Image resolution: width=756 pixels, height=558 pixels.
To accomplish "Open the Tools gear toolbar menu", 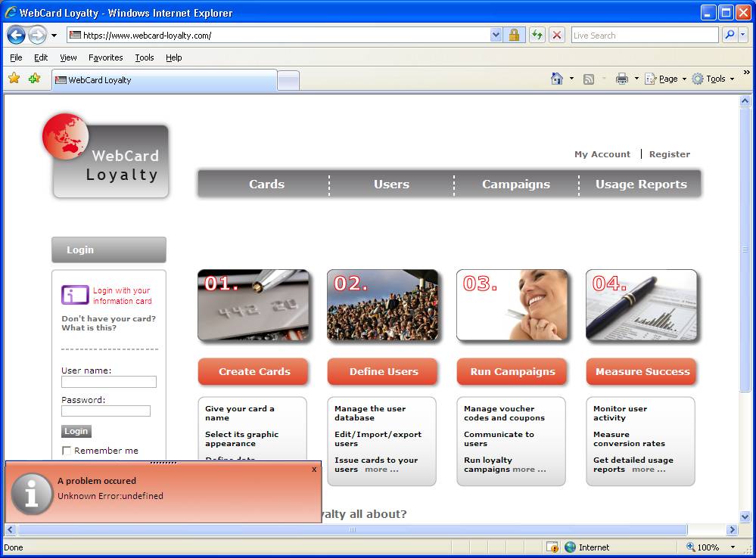I will click(713, 79).
